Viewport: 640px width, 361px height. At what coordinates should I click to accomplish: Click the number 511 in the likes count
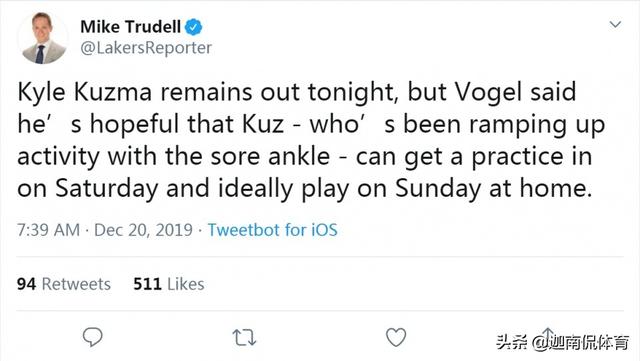click(x=147, y=284)
